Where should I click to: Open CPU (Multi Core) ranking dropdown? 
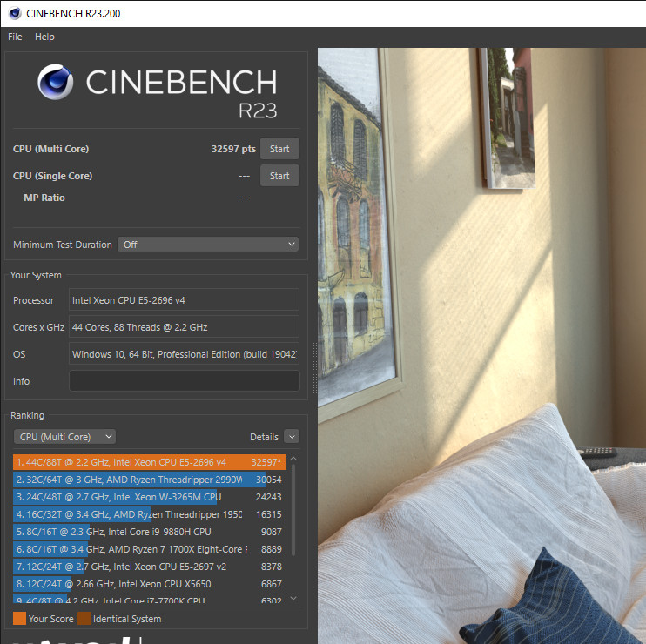pos(64,437)
